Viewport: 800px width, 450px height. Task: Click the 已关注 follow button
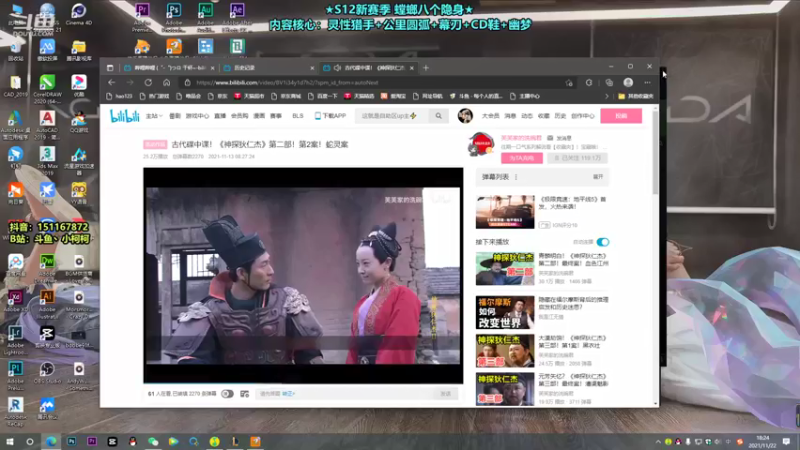pos(577,158)
